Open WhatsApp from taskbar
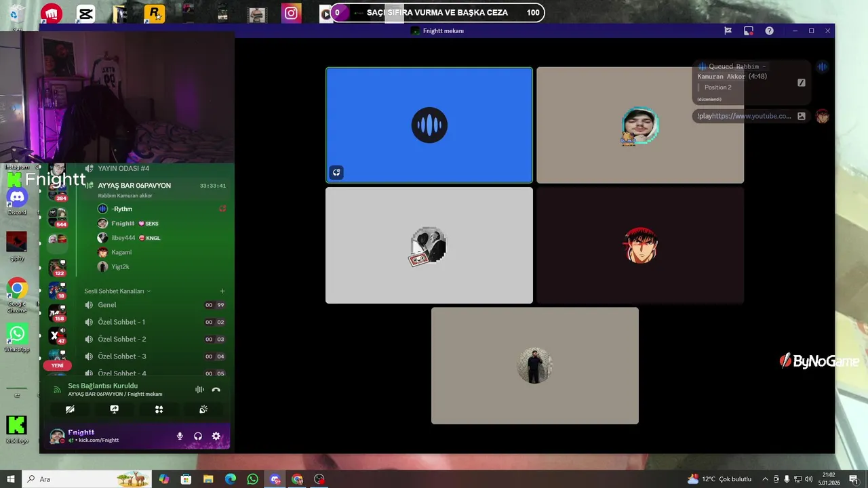The height and width of the screenshot is (488, 868). coord(253,479)
